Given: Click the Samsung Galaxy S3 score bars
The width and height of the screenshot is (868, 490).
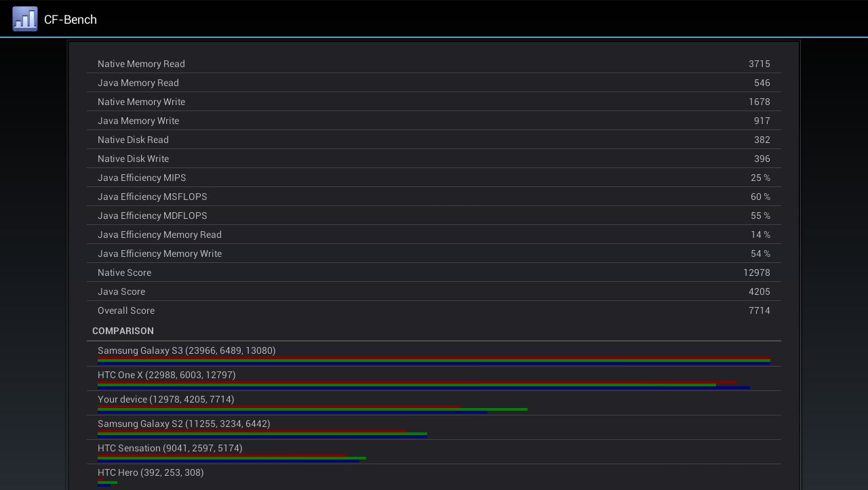Looking at the screenshot, I should tap(434, 360).
